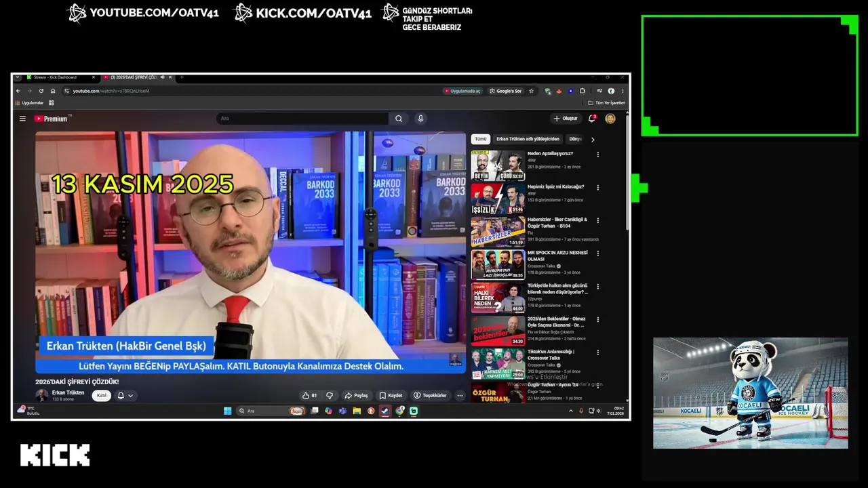Screen dimensions: 868x488
Task: Open the Tüm Yer İşaretleri folder
Action: pyautogui.click(x=606, y=103)
